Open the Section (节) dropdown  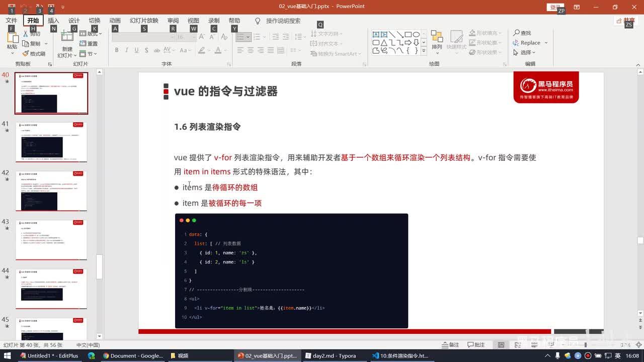(89, 54)
